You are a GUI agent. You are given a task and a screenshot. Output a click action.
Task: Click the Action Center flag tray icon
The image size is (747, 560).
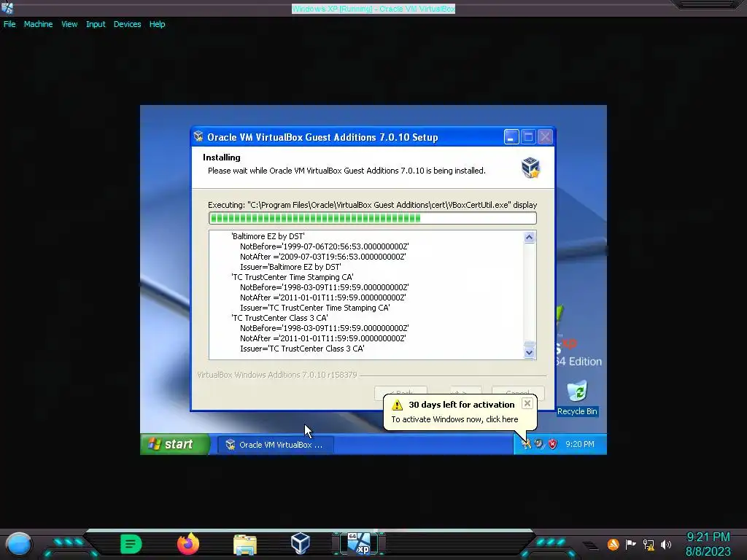631,544
